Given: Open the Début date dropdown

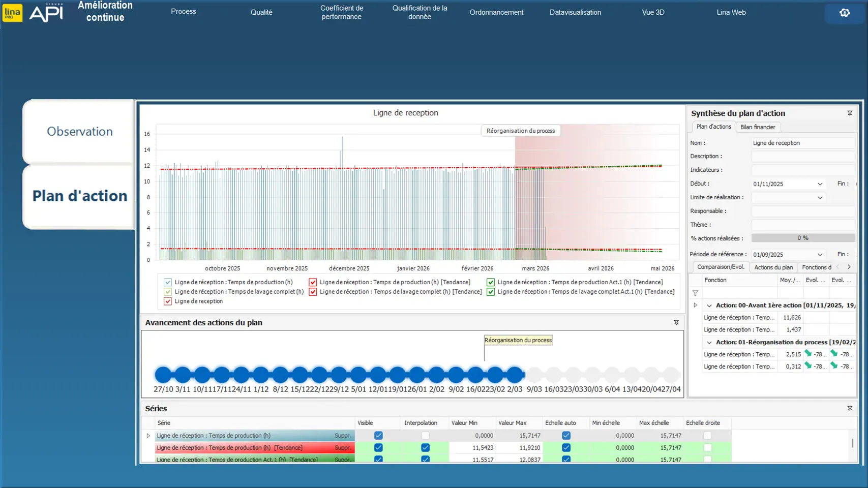Looking at the screenshot, I should point(820,184).
